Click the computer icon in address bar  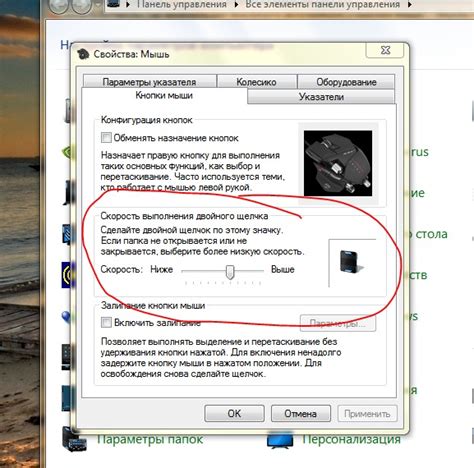click(x=113, y=4)
